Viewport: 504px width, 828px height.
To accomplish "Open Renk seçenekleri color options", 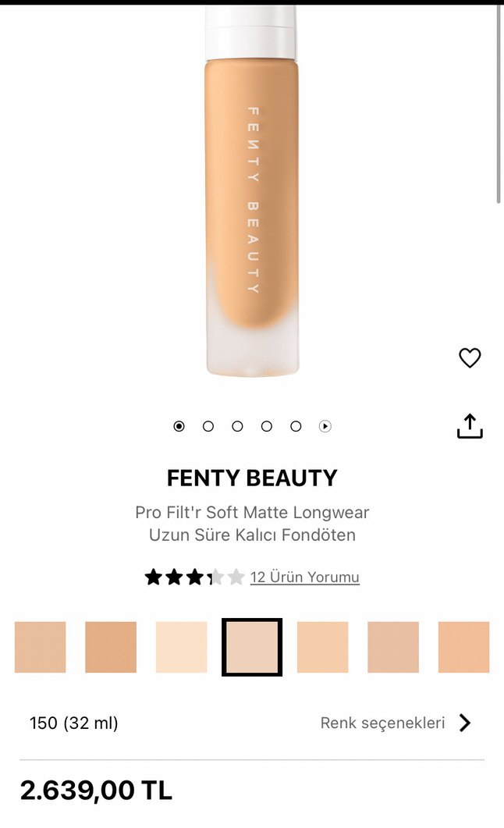I will coord(382,723).
